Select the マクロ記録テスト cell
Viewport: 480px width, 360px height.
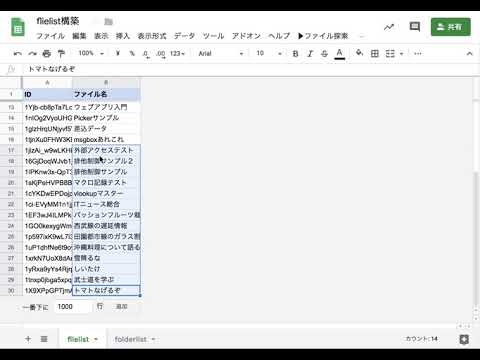tap(106, 182)
